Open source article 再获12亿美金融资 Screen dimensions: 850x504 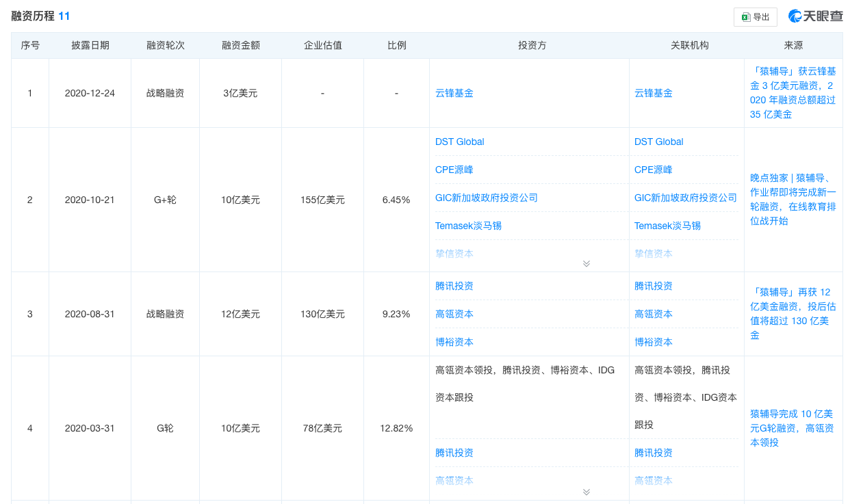(793, 314)
